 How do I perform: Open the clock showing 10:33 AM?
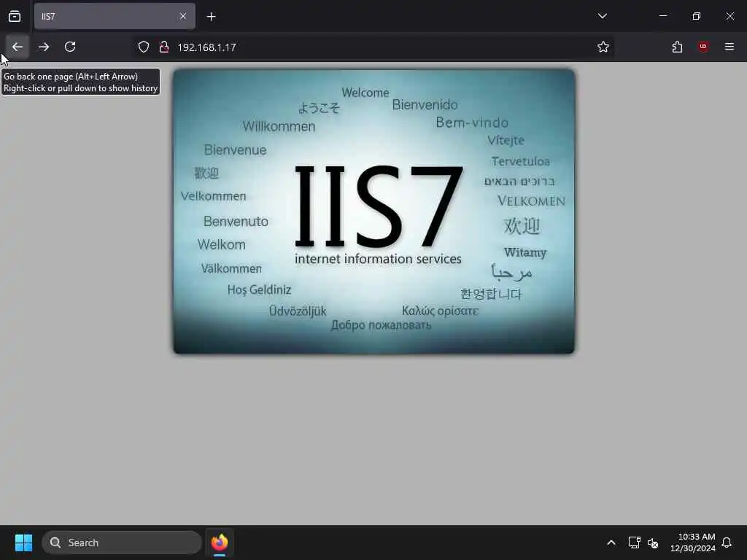click(x=693, y=542)
